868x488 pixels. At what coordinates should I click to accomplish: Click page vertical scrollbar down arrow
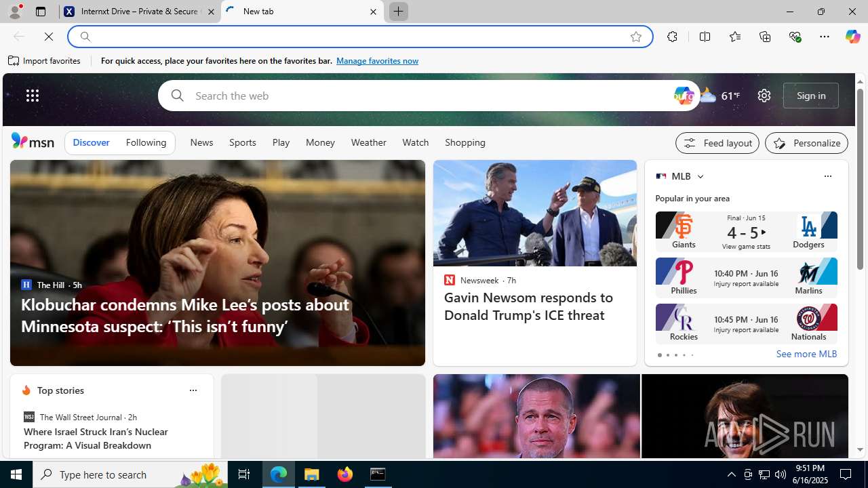[860, 449]
